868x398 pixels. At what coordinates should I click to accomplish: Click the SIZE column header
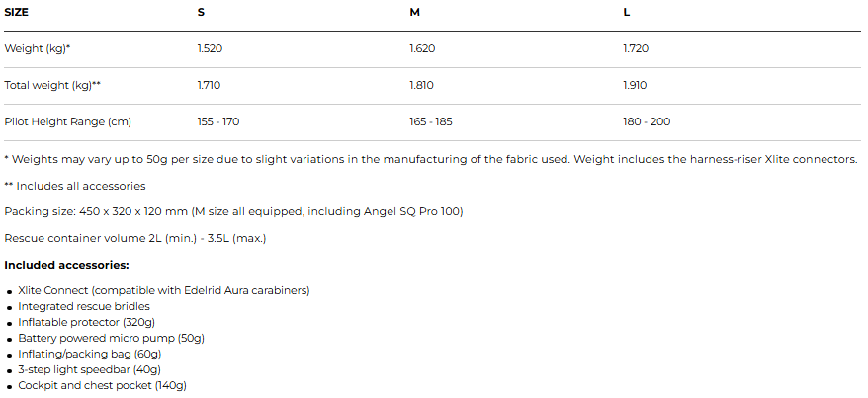coord(17,12)
